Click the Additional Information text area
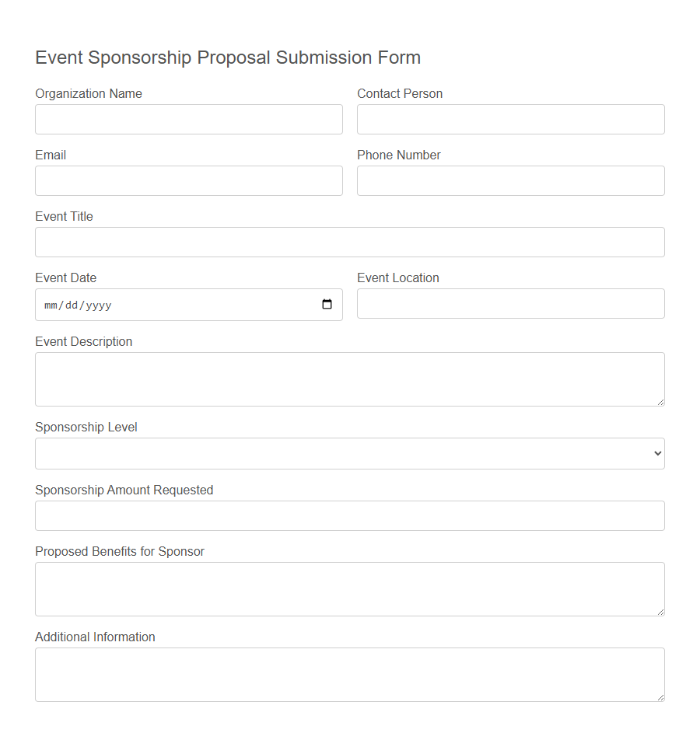The image size is (700, 733). [350, 674]
